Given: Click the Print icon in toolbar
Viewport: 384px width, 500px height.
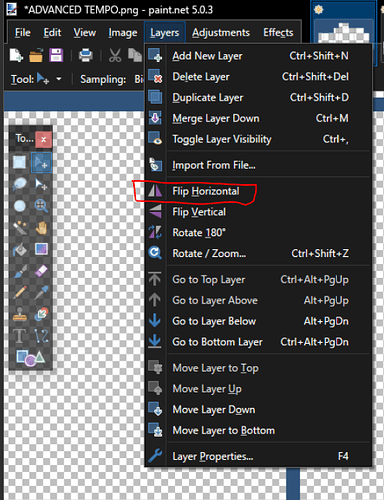Looking at the screenshot, I should pos(86,55).
